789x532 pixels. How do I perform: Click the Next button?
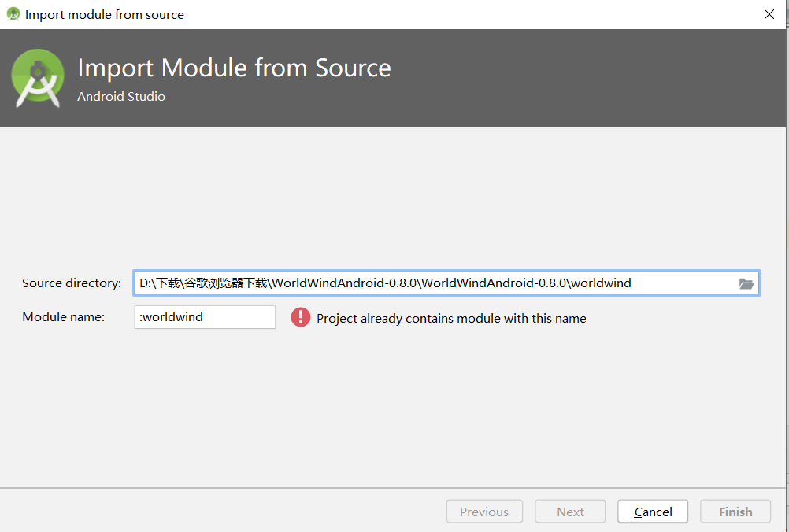569,511
